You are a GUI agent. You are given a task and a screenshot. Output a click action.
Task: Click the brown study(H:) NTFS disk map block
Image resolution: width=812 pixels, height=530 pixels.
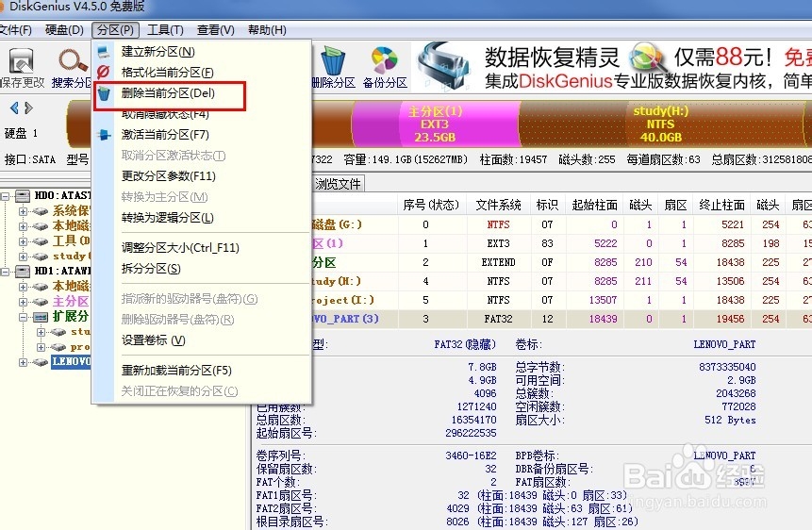click(662, 124)
